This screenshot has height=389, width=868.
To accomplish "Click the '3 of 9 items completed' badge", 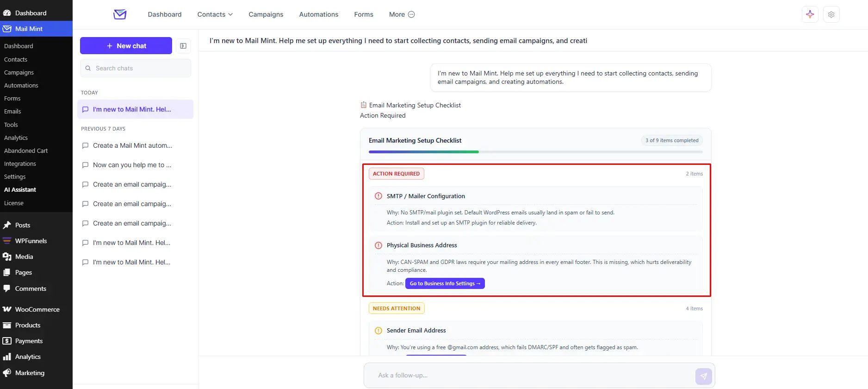I will (x=672, y=140).
